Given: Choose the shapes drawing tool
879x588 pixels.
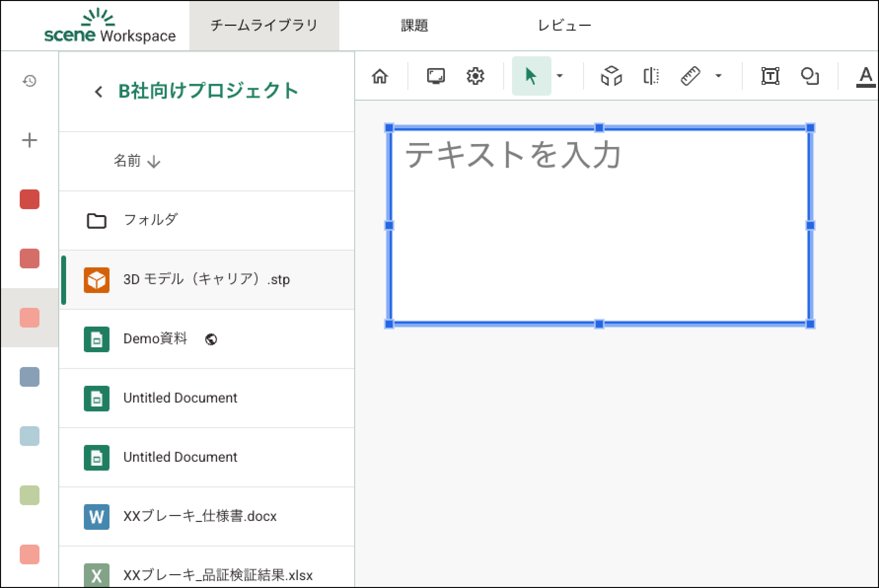Looking at the screenshot, I should point(809,76).
